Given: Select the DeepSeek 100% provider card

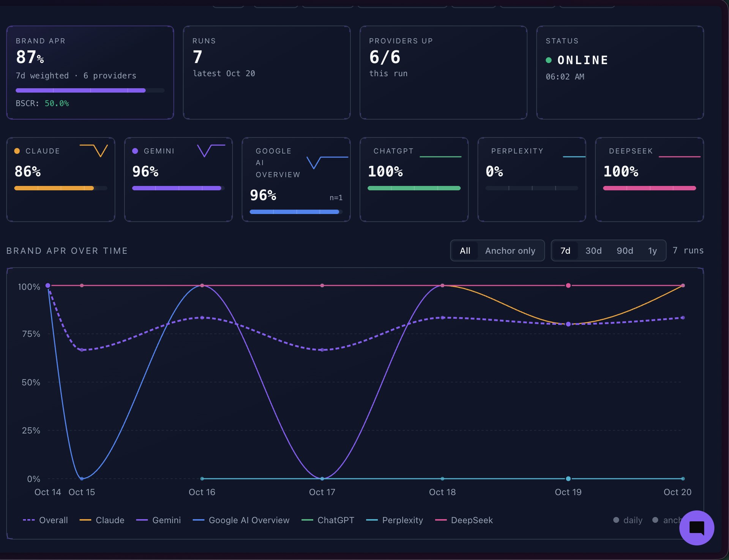Looking at the screenshot, I should tap(649, 179).
